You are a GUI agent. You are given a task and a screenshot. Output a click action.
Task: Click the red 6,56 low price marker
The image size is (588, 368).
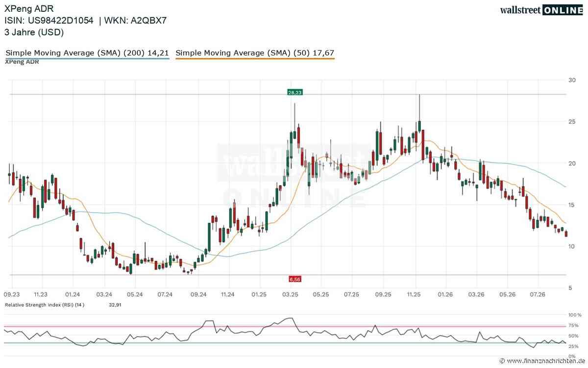click(x=294, y=279)
